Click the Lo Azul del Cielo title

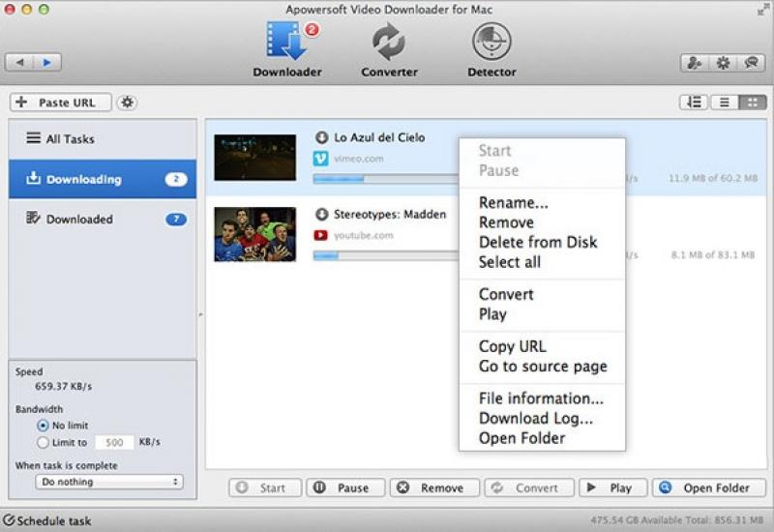(x=379, y=137)
